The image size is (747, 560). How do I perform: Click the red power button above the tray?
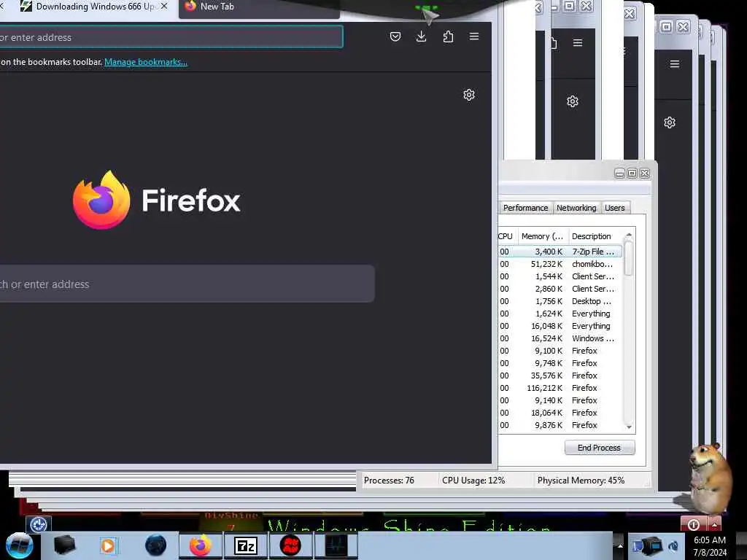pos(694,524)
